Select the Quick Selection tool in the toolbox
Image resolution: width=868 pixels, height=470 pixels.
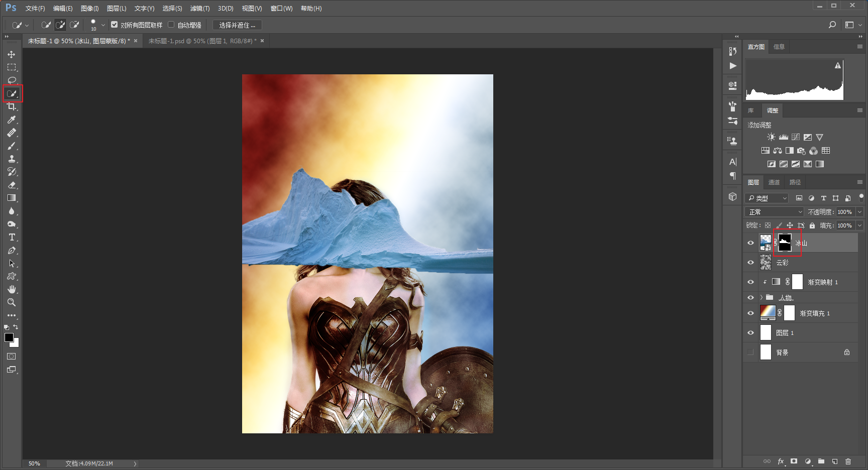12,93
